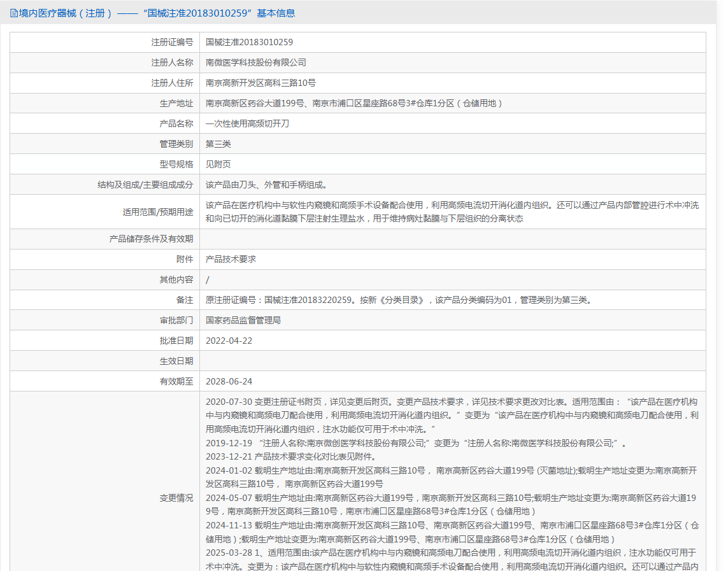728x571 pixels.
Task: Click the label 注册人名称
Action: tap(172, 62)
